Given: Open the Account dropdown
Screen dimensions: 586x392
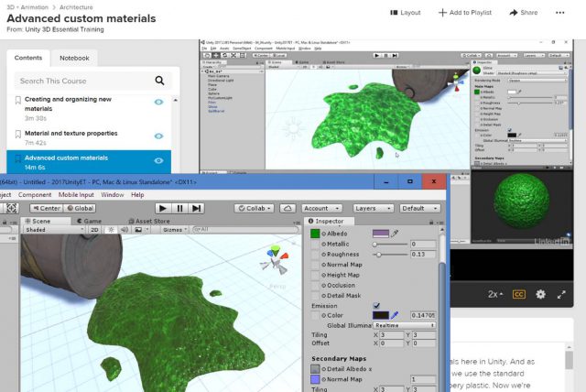Looking at the screenshot, I should pos(321,208).
